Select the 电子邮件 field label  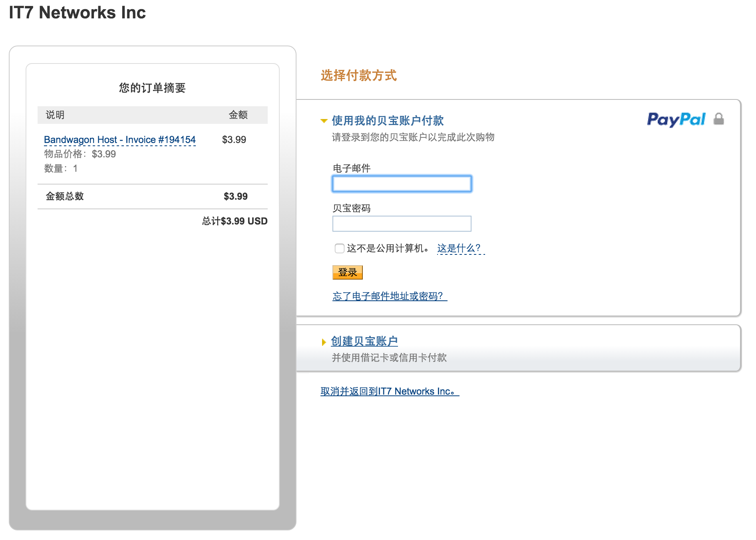[352, 169]
